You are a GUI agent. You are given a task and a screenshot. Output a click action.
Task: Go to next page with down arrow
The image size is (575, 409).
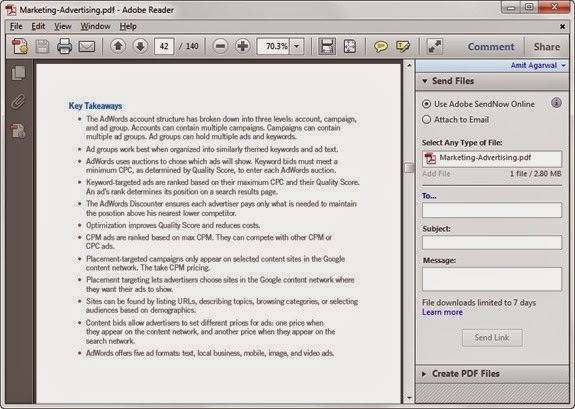(x=140, y=46)
